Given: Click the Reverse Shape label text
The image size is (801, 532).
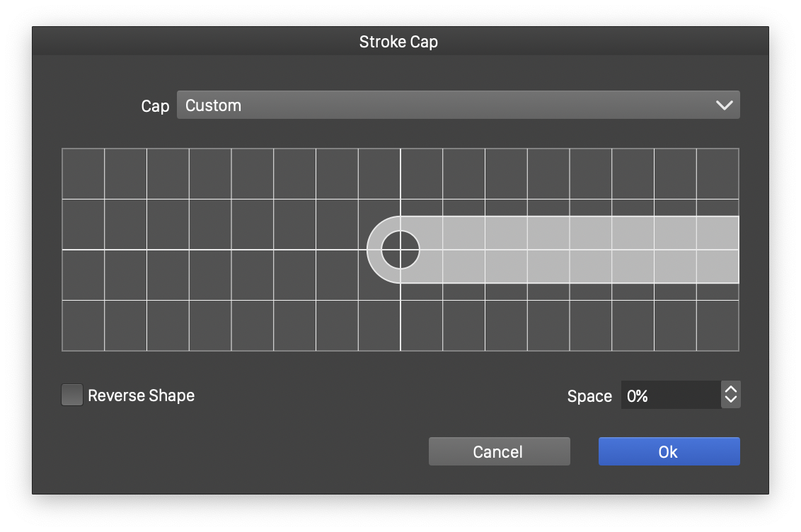Looking at the screenshot, I should coord(141,395).
